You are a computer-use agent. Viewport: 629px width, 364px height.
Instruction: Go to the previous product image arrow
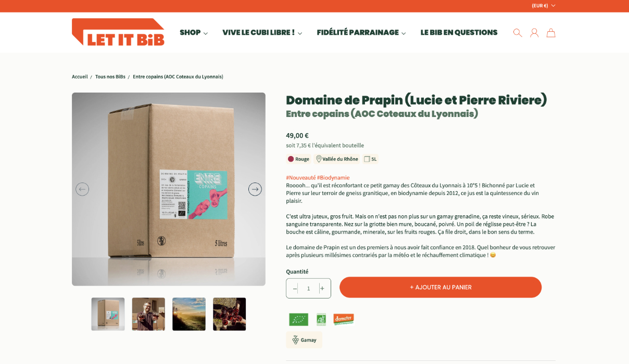click(82, 189)
